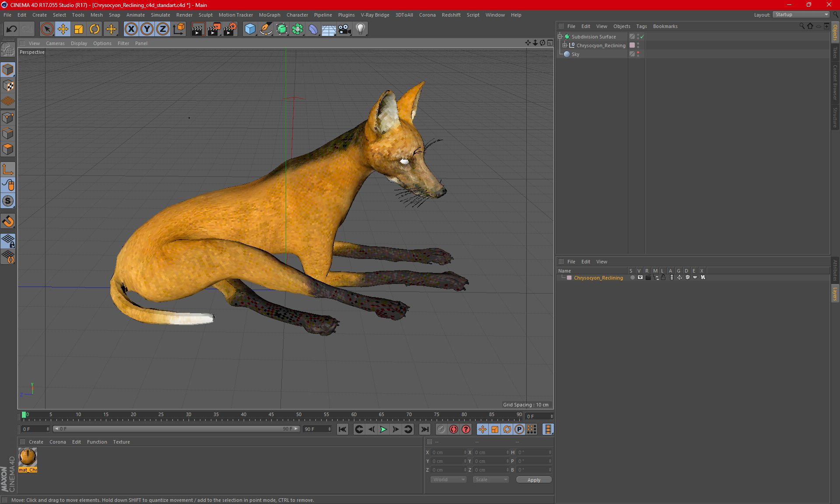Activate the Scale tool in the top toolbar
Screen dimensions: 840x504
[x=79, y=29]
